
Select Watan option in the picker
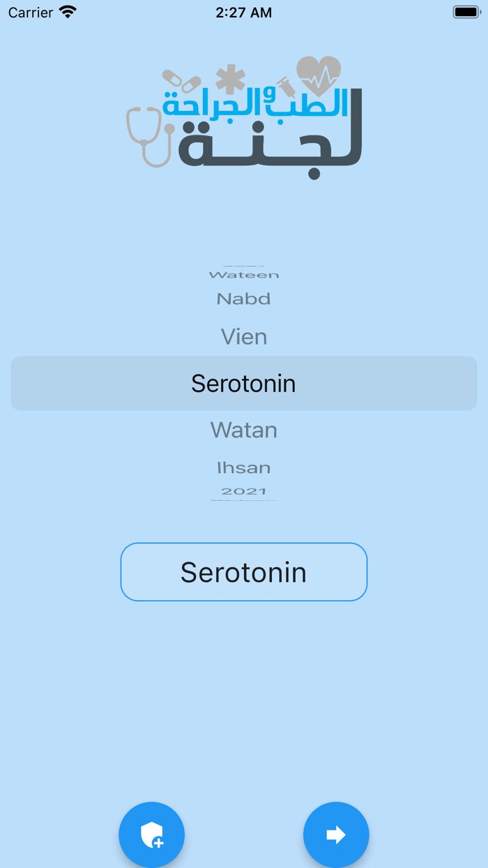(x=244, y=430)
